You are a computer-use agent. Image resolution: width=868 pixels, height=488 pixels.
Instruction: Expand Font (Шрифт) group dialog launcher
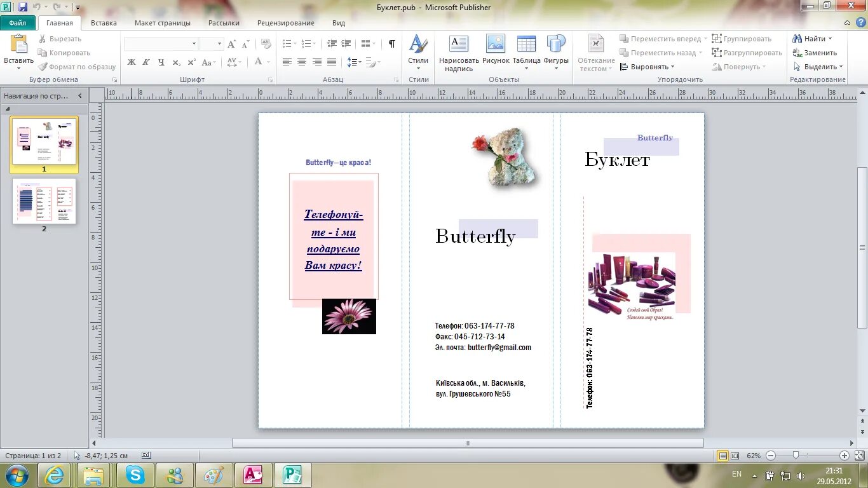coord(271,80)
